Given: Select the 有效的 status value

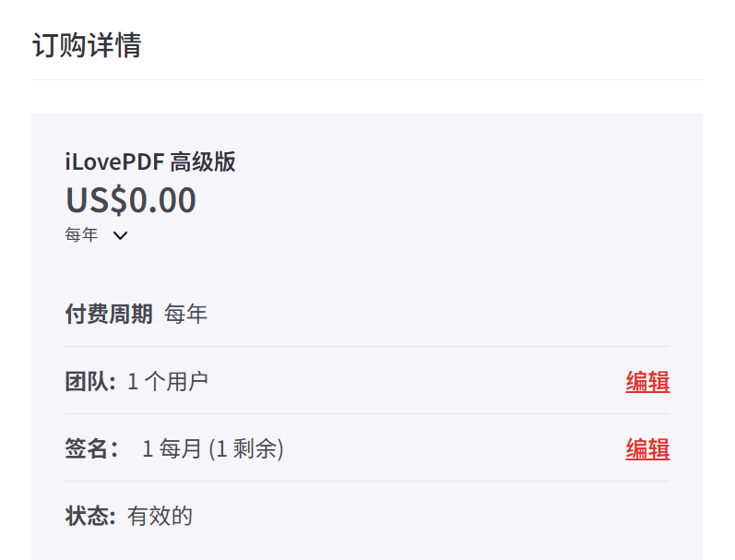Looking at the screenshot, I should [x=160, y=516].
